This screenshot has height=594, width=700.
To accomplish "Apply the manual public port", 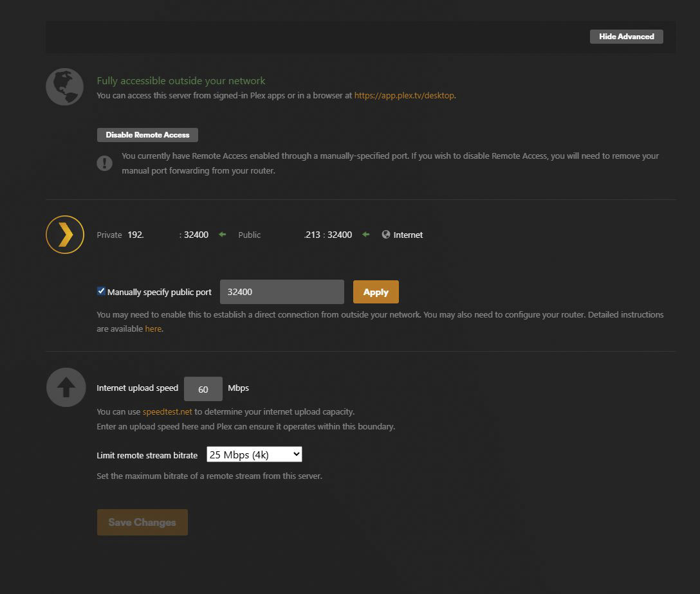I will click(x=376, y=292).
